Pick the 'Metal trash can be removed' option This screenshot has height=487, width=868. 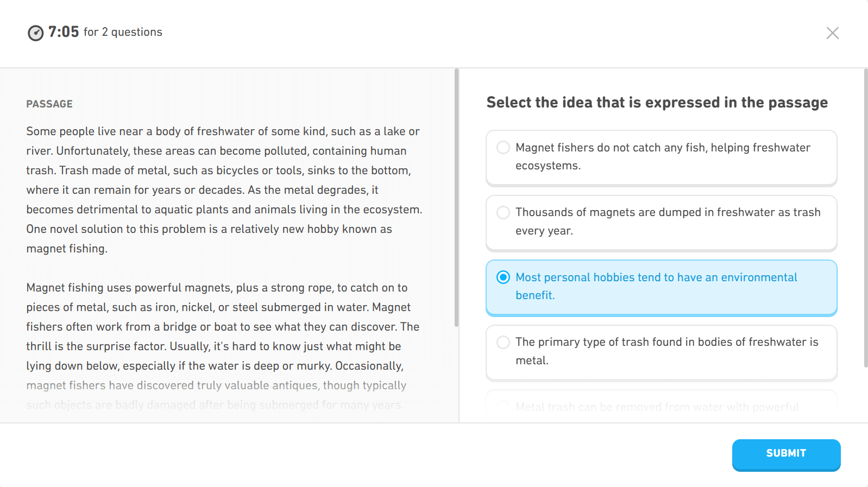point(661,407)
